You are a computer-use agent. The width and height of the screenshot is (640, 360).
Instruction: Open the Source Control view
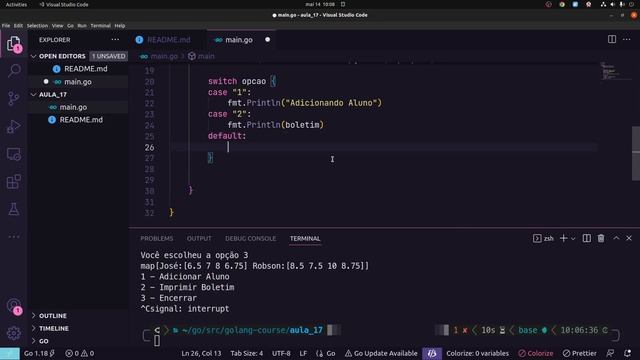click(x=13, y=98)
